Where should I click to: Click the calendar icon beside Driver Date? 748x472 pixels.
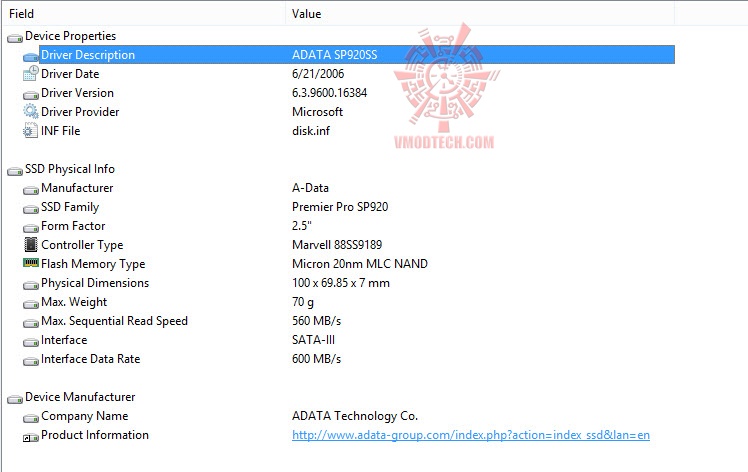point(31,73)
